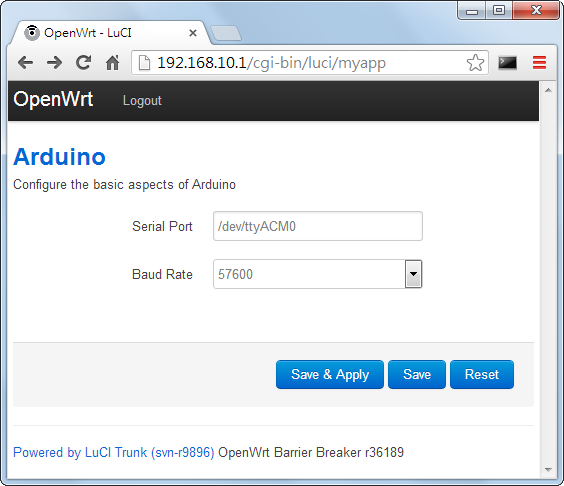
Task: Click the Baud Rate label
Action: point(162,274)
